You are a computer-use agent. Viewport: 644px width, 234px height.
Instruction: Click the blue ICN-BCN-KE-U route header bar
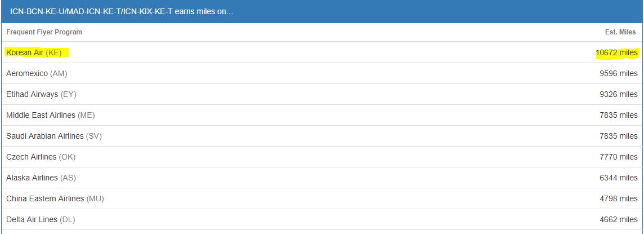pyautogui.click(x=322, y=11)
